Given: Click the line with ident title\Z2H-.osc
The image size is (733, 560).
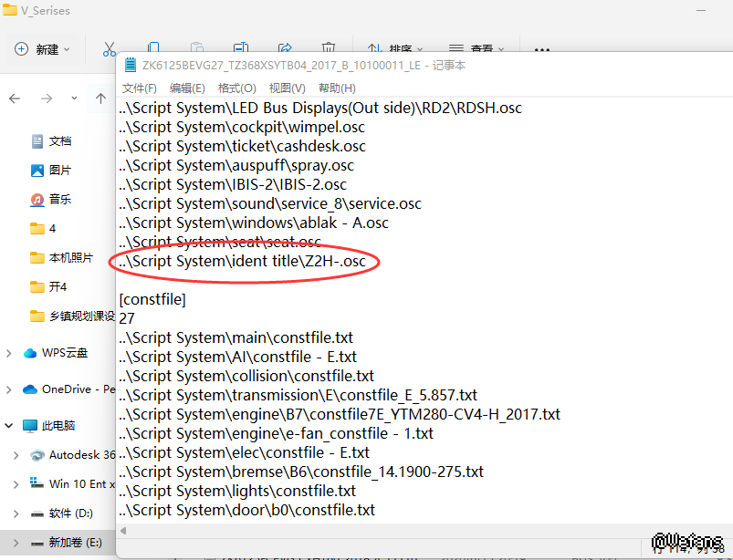Looking at the screenshot, I should tap(242, 261).
